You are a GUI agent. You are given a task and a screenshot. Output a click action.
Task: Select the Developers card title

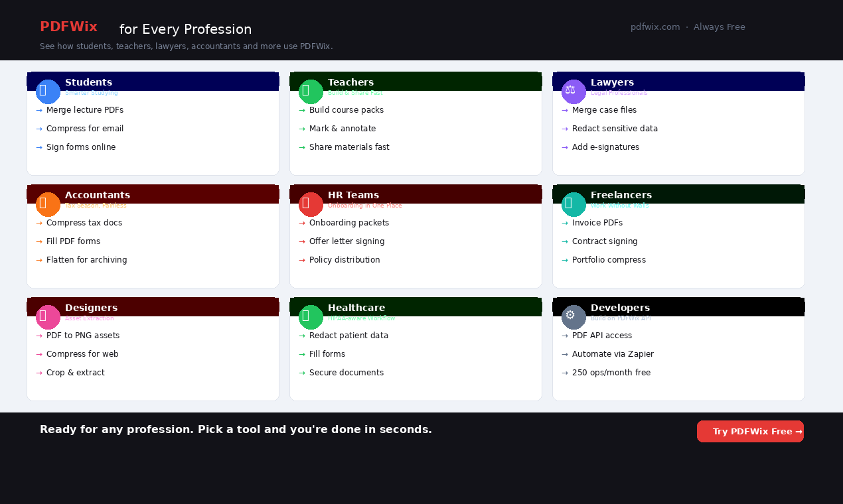click(620, 308)
